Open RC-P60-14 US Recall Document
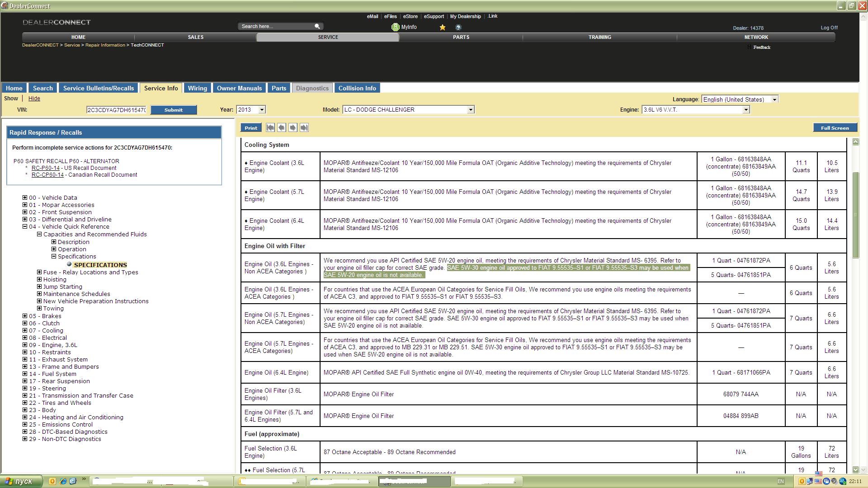Viewport: 868px width, 488px height. 45,168
